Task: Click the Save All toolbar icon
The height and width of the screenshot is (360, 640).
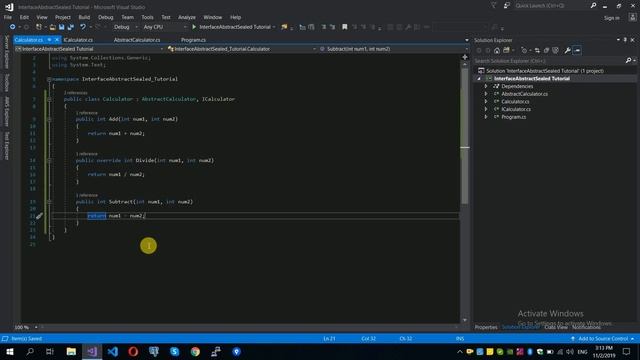Action: 70,27
